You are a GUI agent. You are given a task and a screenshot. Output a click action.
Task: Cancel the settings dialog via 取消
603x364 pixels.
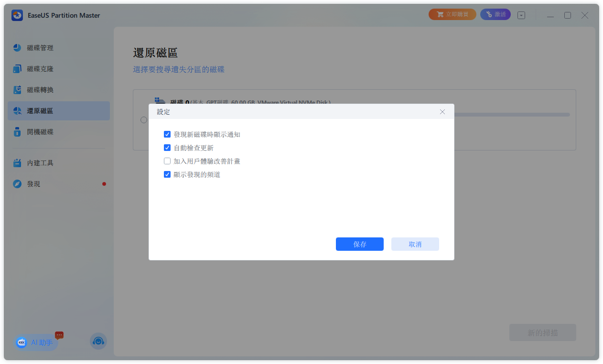(415, 244)
